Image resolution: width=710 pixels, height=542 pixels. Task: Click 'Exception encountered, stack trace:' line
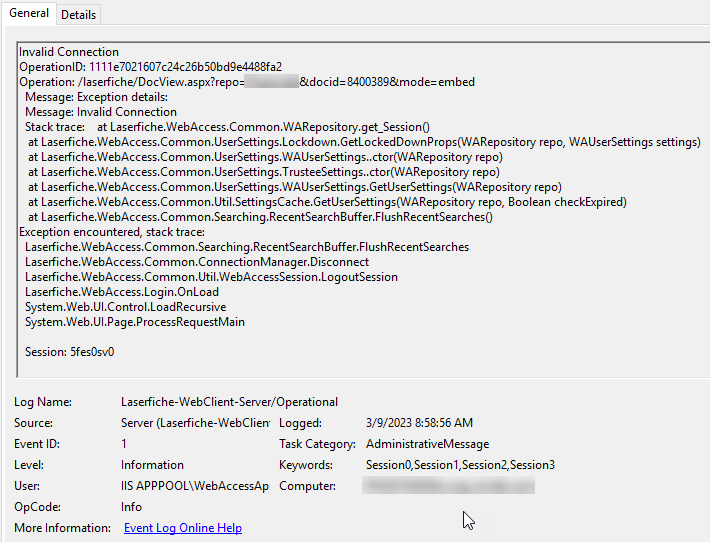coord(112,232)
